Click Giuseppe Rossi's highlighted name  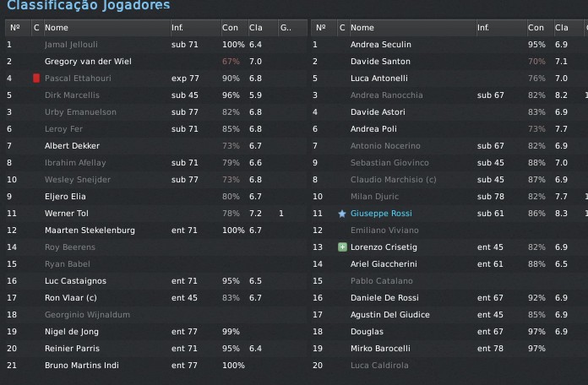tap(381, 214)
